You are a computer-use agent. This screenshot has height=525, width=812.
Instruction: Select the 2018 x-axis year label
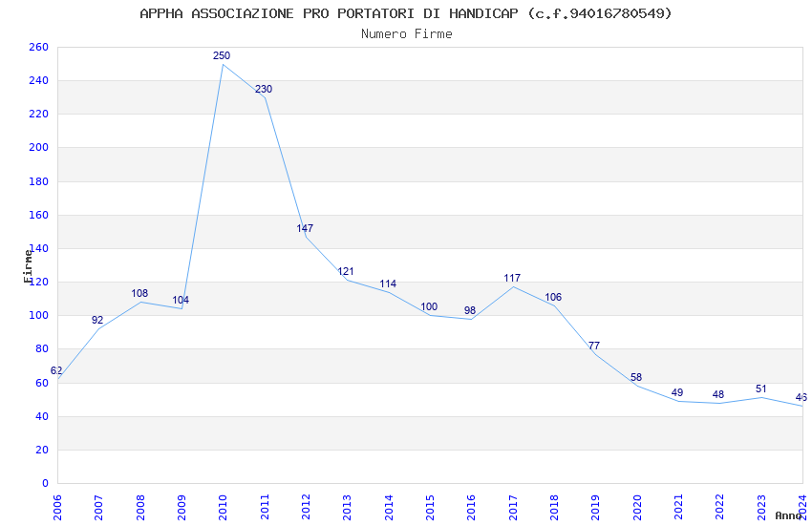coord(554,508)
